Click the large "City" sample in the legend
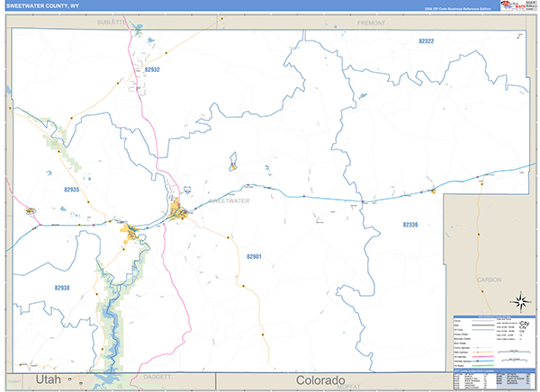 [524, 323]
